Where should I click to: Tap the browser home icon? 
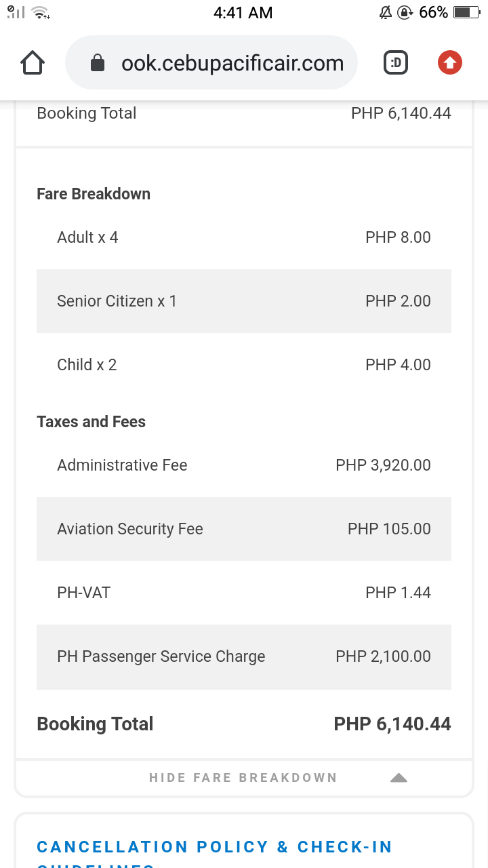(33, 63)
